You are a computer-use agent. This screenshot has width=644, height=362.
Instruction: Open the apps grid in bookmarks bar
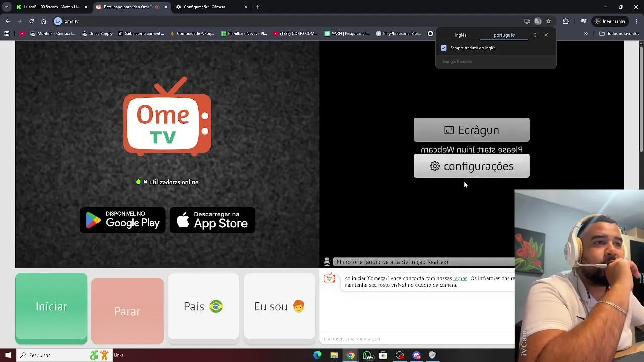tap(7, 34)
